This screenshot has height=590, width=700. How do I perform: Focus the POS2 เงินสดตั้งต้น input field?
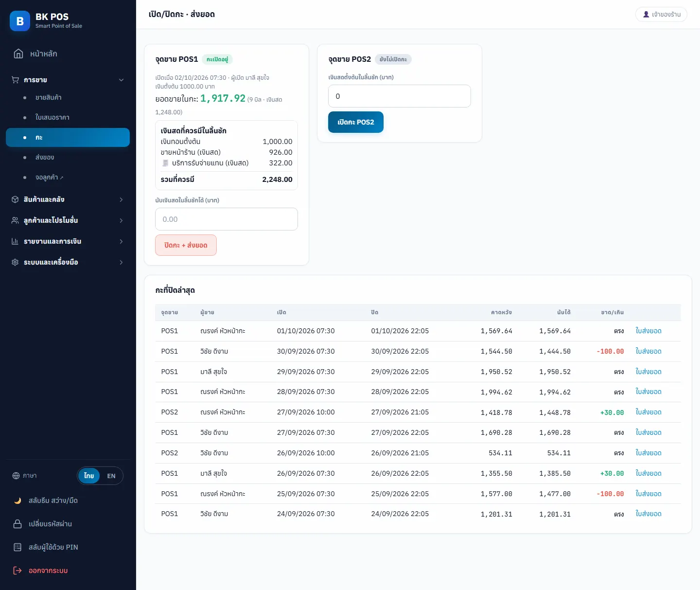point(400,96)
